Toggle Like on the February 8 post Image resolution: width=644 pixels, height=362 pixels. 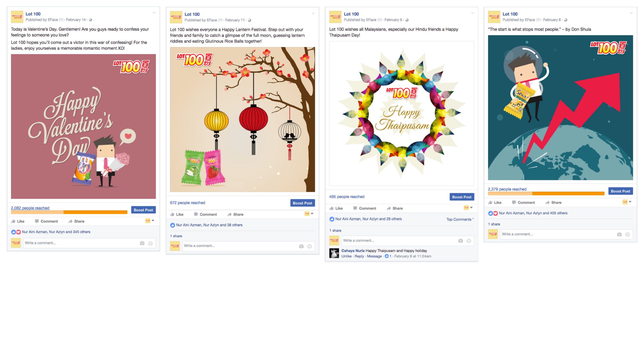coord(495,202)
